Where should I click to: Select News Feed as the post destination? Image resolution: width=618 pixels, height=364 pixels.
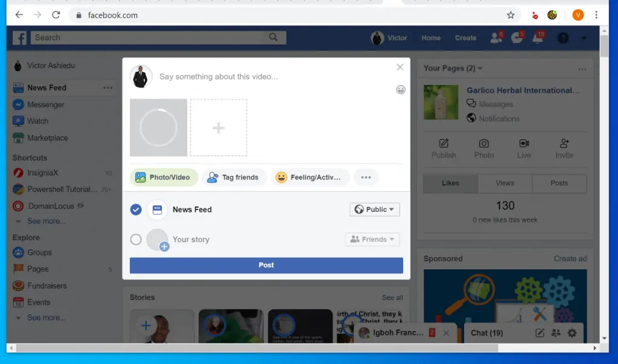(x=136, y=209)
